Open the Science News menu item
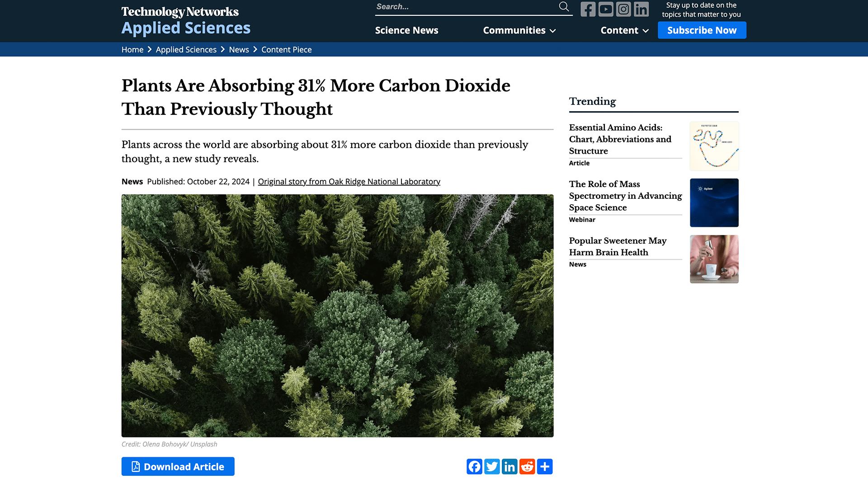The height and width of the screenshot is (488, 868). click(406, 30)
